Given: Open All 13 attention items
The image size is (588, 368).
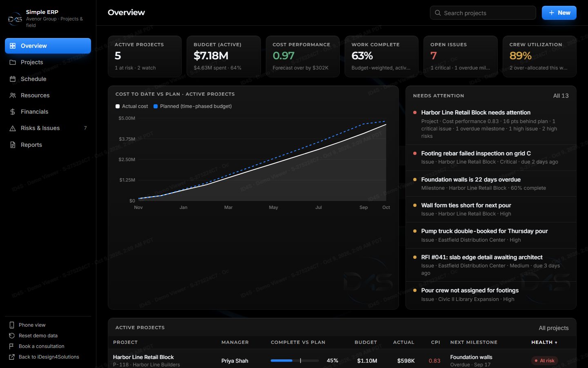Looking at the screenshot, I should tap(561, 96).
